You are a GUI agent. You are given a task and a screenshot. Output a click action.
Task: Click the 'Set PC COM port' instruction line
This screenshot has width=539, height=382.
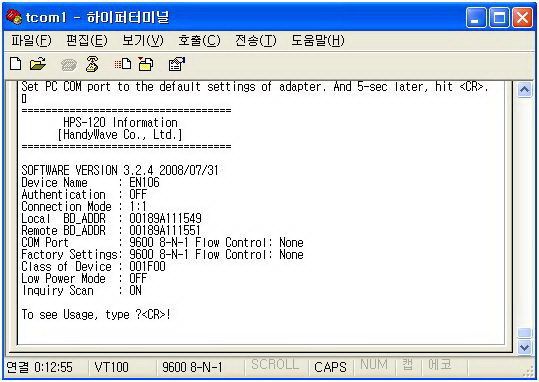[x=255, y=87]
